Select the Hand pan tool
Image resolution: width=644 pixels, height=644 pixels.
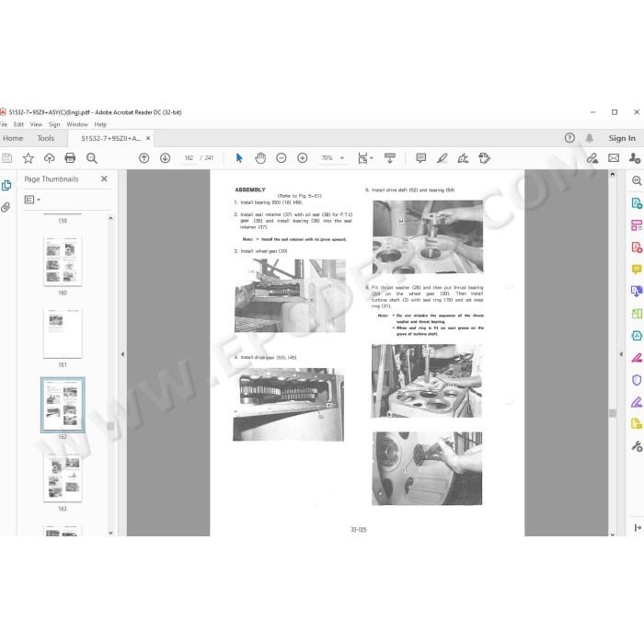260,158
